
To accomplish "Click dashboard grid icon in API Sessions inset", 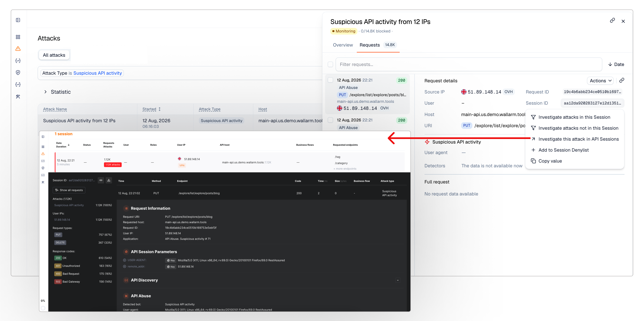I will point(43,147).
